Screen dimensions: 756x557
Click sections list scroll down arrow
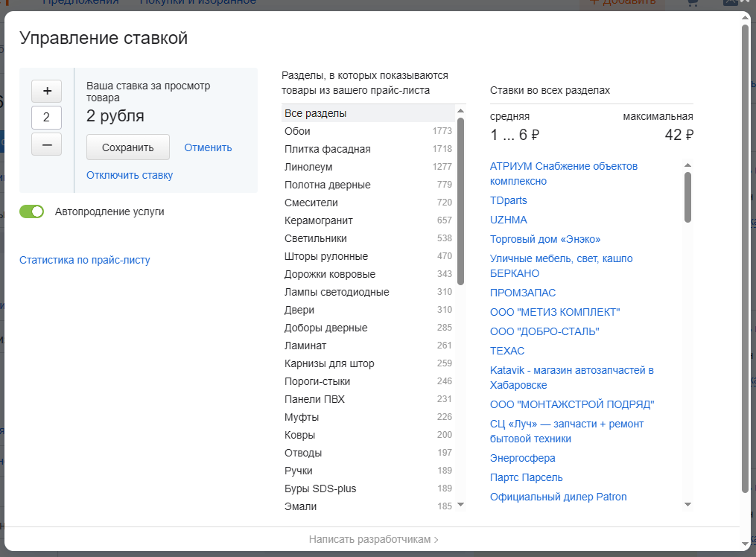[460, 504]
